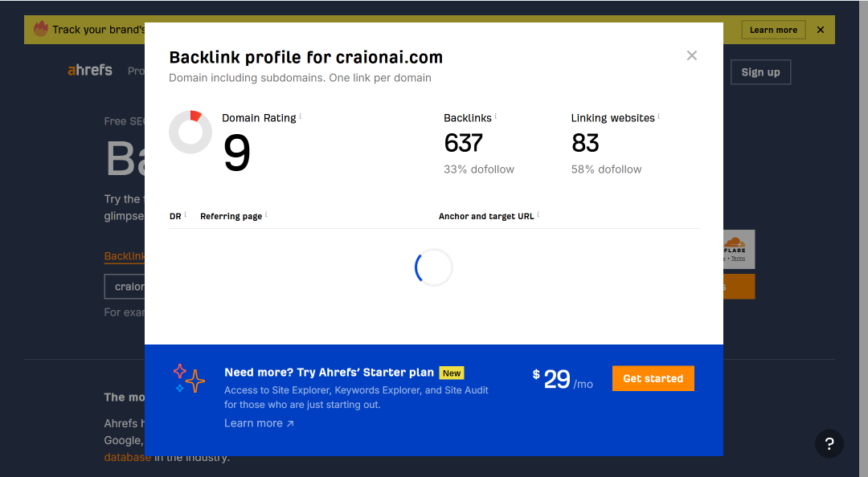
Task: Click the Ahrefs logo
Action: [90, 71]
